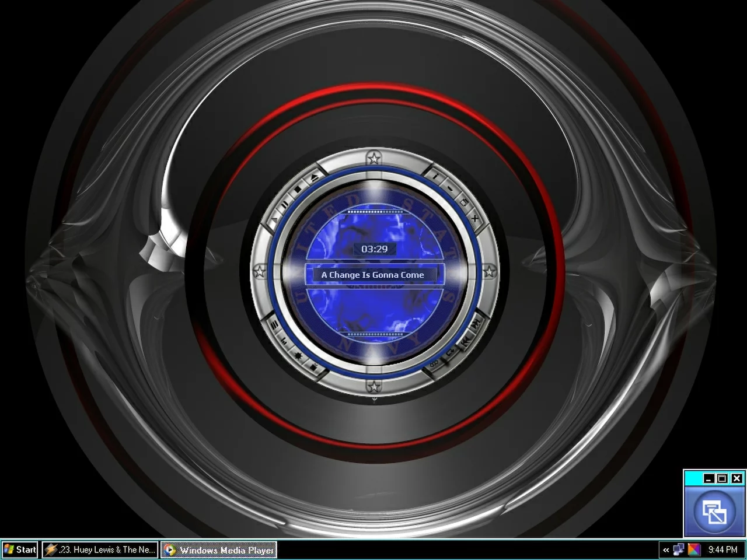This screenshot has width=747, height=560.
Task: Stop playback with the square stop button
Action: 298,189
